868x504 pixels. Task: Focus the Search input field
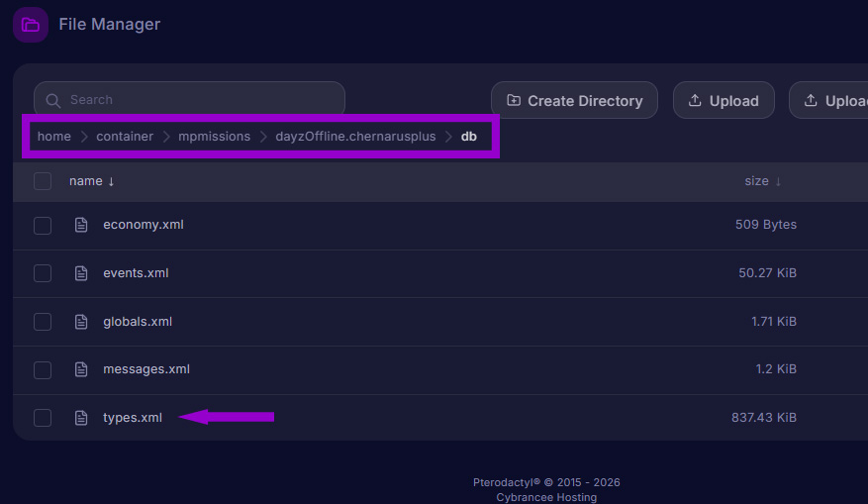(198, 100)
